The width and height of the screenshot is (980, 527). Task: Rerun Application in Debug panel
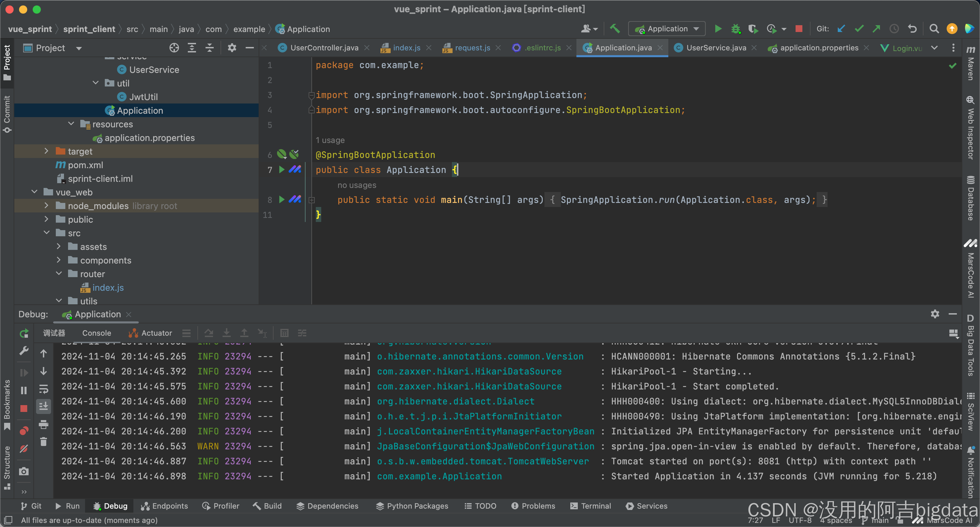[24, 333]
